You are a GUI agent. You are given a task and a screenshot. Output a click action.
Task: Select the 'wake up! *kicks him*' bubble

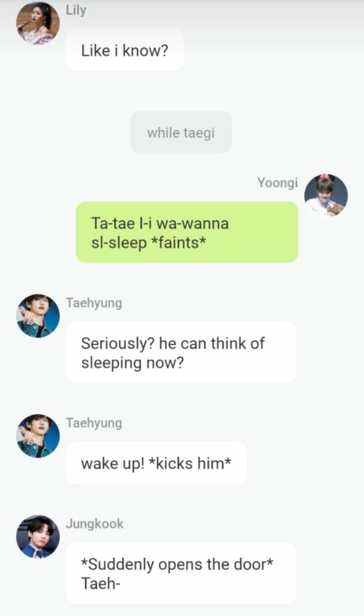(x=156, y=463)
